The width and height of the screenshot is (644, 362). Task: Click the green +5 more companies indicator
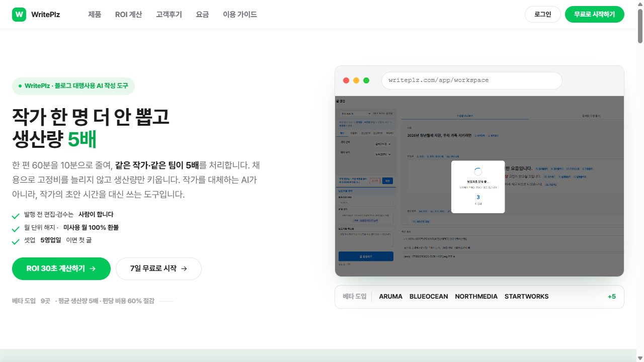pyautogui.click(x=612, y=297)
